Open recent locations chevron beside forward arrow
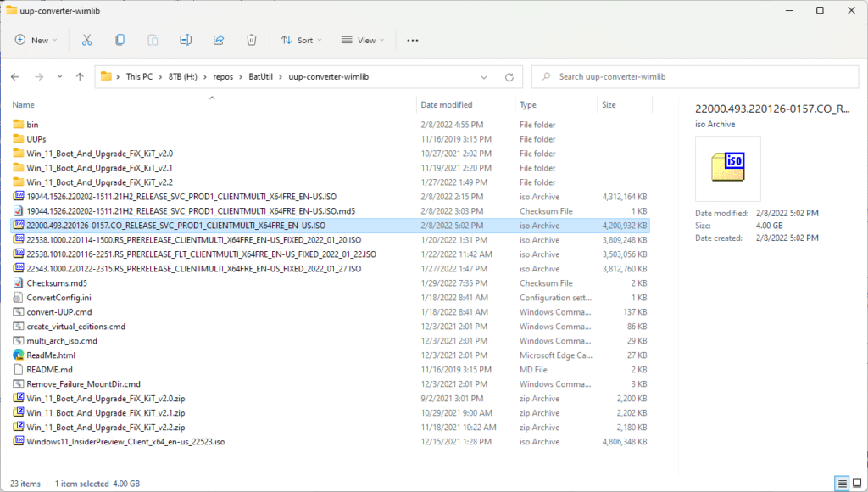Image resolution: width=868 pixels, height=492 pixels. 59,76
